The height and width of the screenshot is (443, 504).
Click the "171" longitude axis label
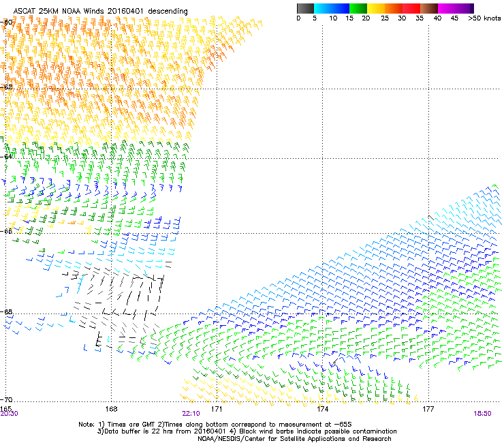[x=217, y=409]
